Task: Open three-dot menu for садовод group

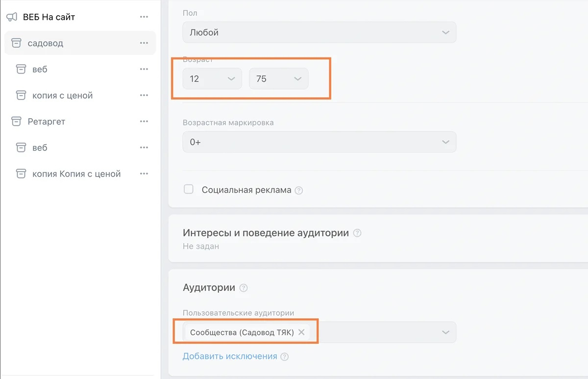Action: pos(144,43)
